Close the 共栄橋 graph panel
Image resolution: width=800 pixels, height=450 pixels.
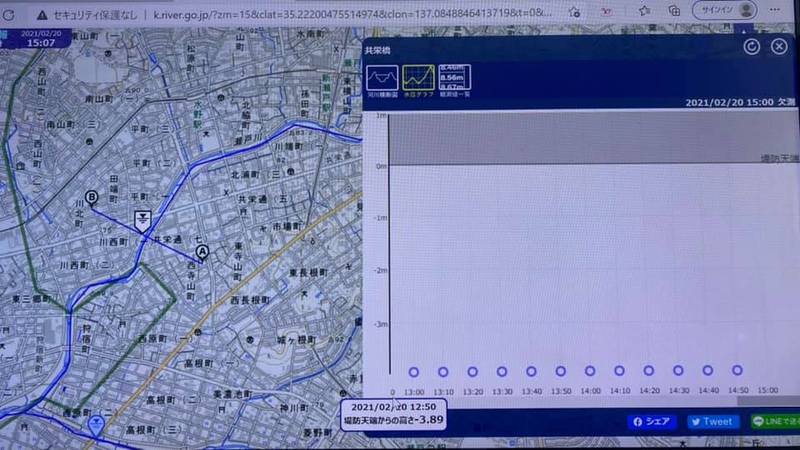[779, 47]
